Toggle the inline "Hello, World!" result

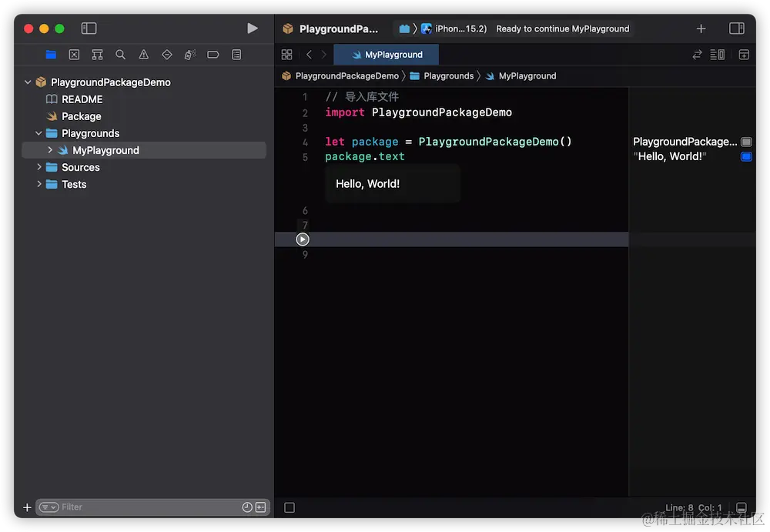tap(746, 157)
